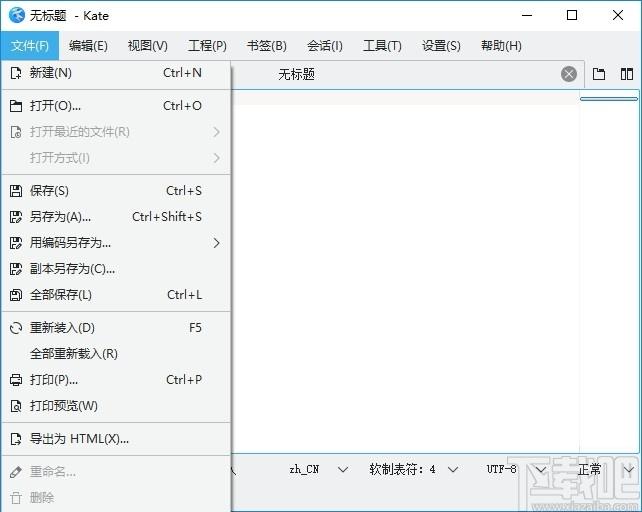The height and width of the screenshot is (512, 642).
Task: Click the export icon beside 导出为 HTML(X)...
Action: tap(16, 439)
